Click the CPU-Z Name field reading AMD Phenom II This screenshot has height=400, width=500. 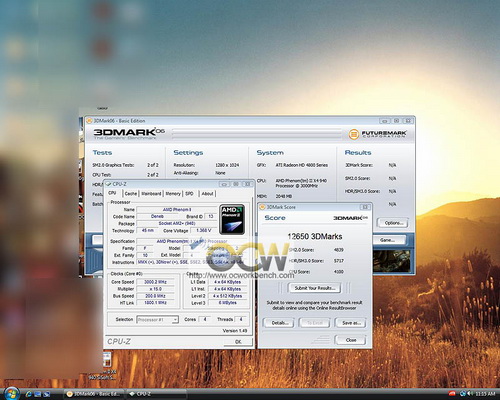(x=177, y=210)
